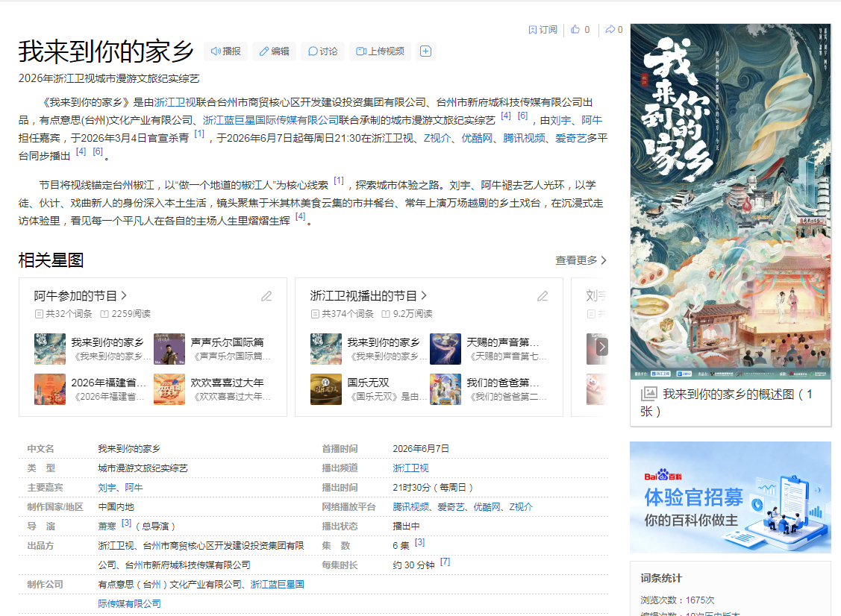Open 国乐无双 program thumbnail

326,389
